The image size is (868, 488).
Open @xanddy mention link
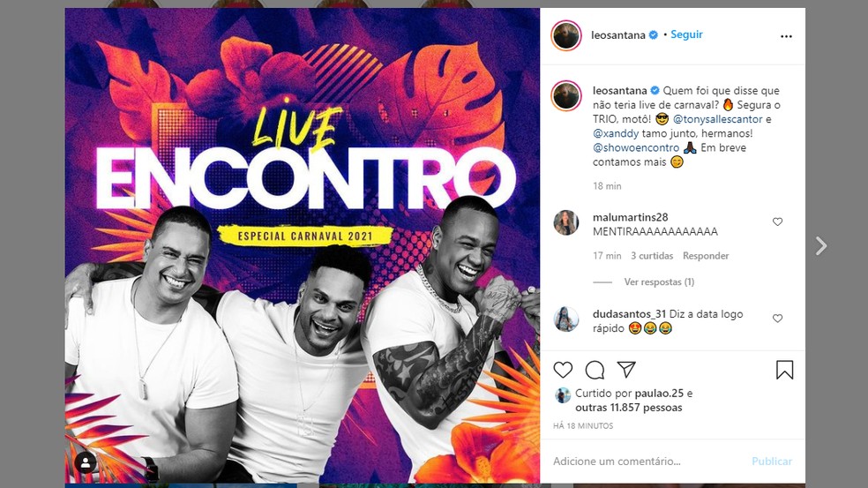click(x=616, y=133)
